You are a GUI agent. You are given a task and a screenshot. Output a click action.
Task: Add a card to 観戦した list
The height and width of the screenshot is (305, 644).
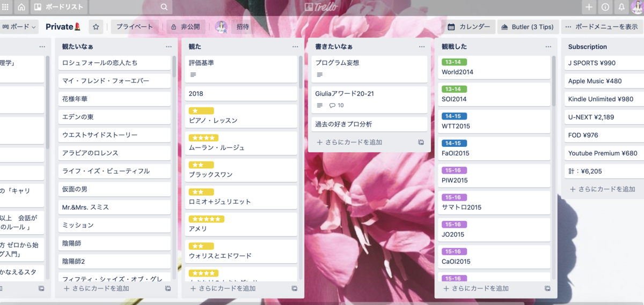coord(477,288)
